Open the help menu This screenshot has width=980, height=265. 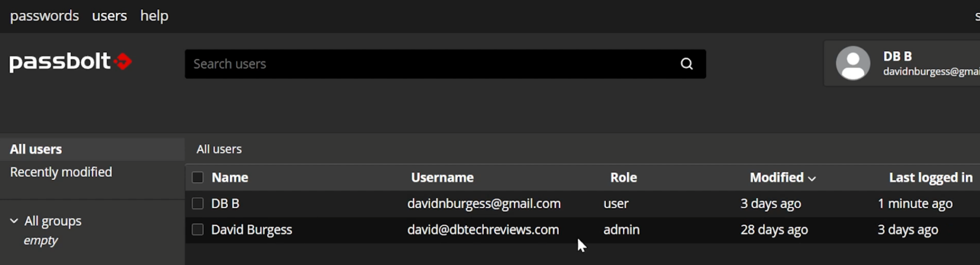(154, 16)
